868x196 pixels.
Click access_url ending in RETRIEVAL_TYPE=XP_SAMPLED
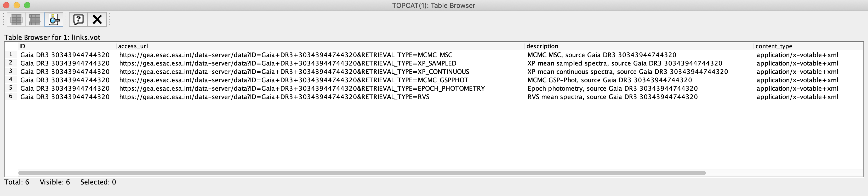[288, 63]
